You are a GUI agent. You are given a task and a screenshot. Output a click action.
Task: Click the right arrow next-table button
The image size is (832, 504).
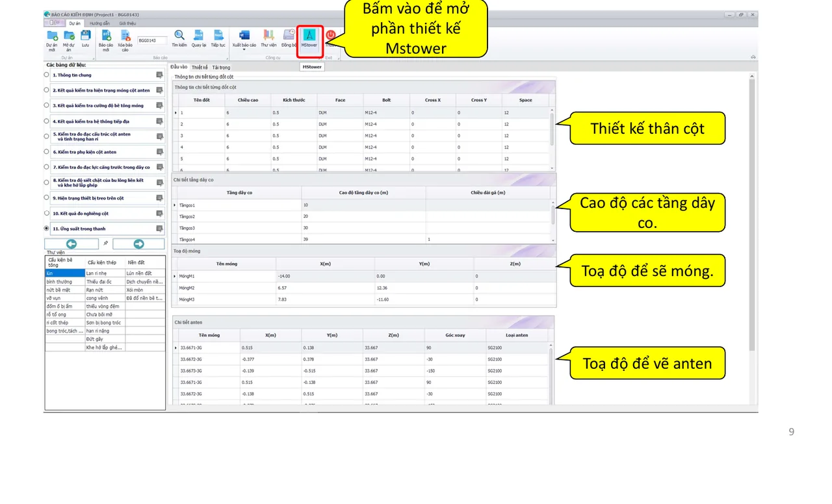click(x=138, y=244)
